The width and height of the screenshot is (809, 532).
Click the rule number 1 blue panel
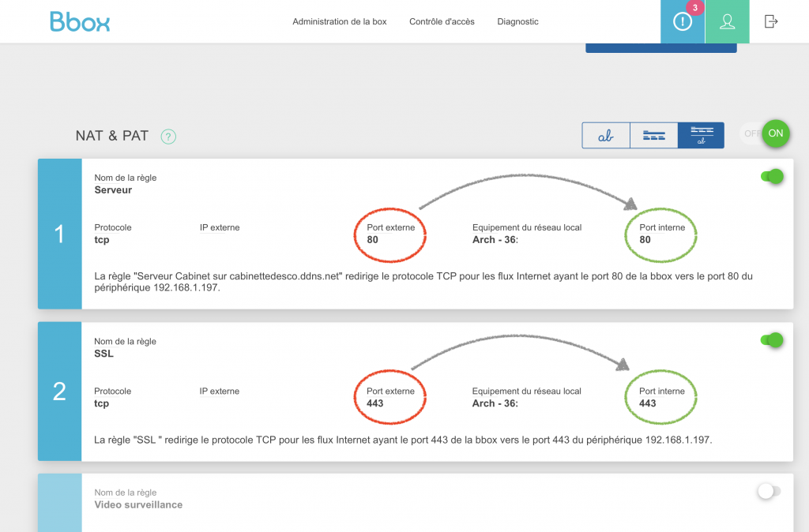pyautogui.click(x=59, y=234)
